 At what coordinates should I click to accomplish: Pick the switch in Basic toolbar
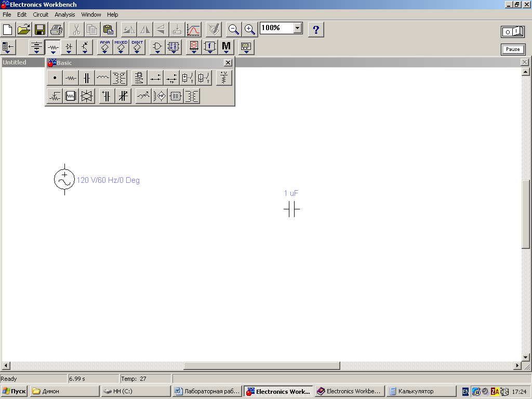(x=155, y=78)
